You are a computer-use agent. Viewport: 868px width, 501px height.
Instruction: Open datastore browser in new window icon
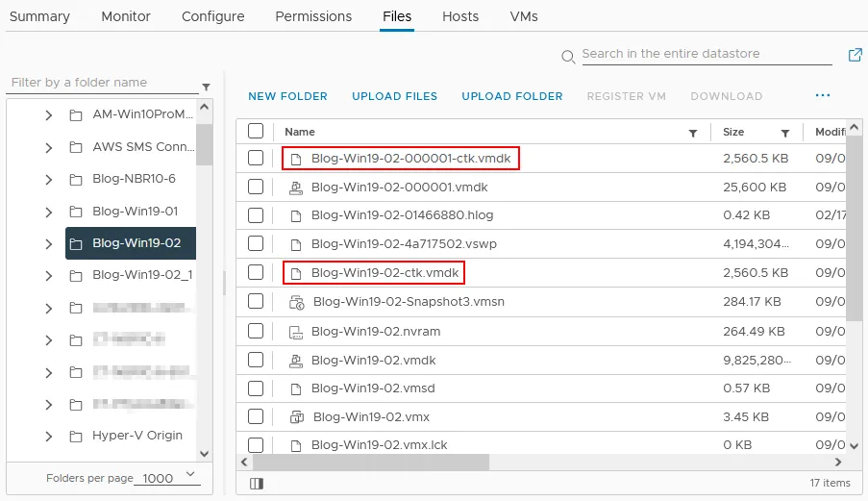coord(855,55)
